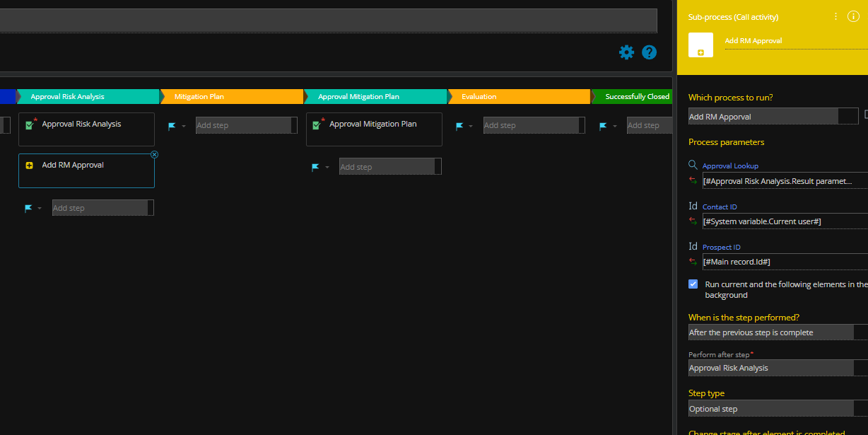This screenshot has height=435, width=868.
Task: Click the sub-process icon thumbnail in yellow header
Action: (x=700, y=45)
